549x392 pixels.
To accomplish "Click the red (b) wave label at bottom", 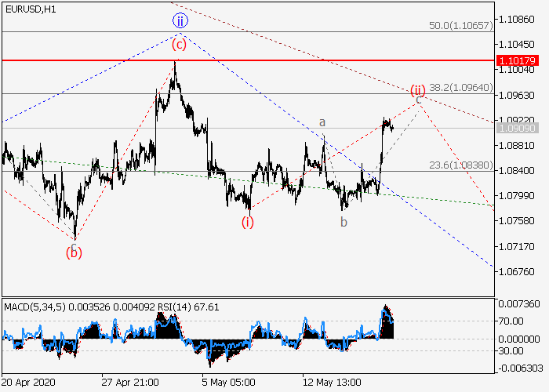I will pyautogui.click(x=75, y=252).
